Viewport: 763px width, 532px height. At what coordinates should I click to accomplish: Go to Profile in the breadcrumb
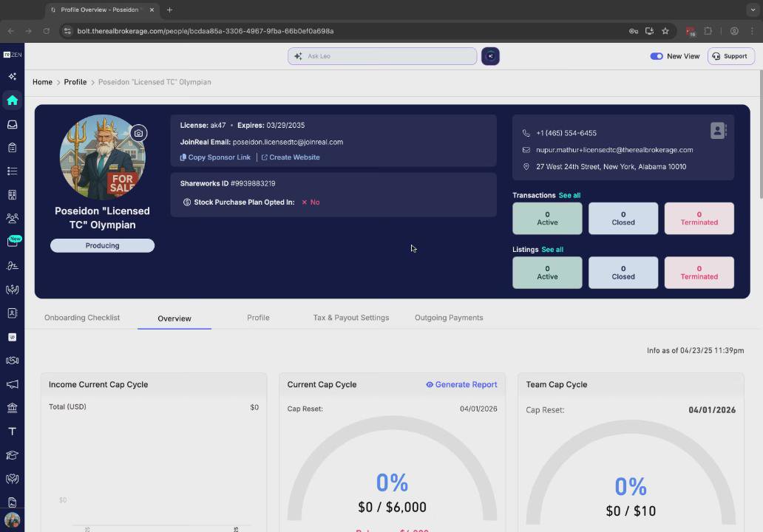coord(75,82)
